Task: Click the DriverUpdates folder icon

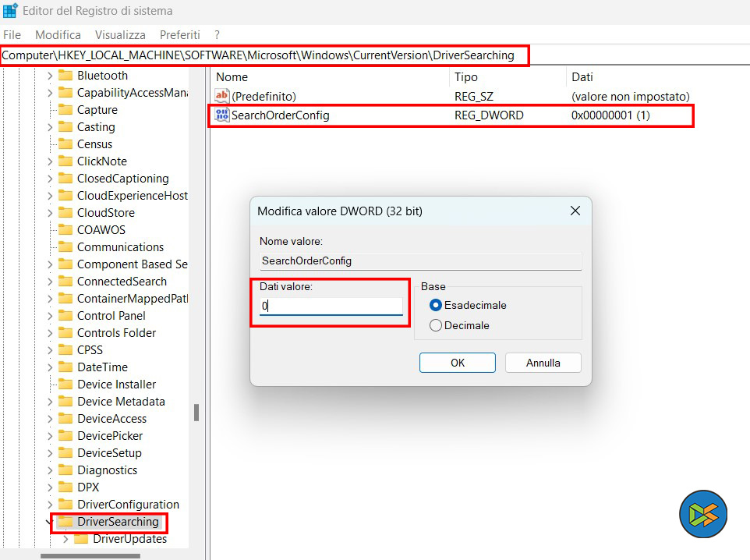Action: (81, 539)
